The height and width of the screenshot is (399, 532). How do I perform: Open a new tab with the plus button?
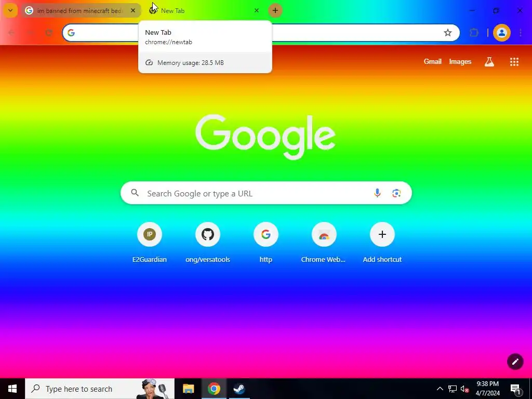pos(275,10)
